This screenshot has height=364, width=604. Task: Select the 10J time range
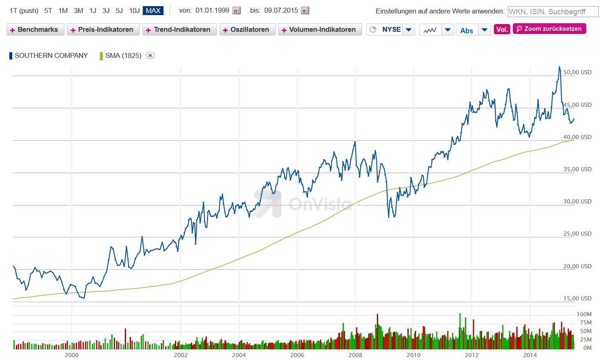(x=134, y=11)
